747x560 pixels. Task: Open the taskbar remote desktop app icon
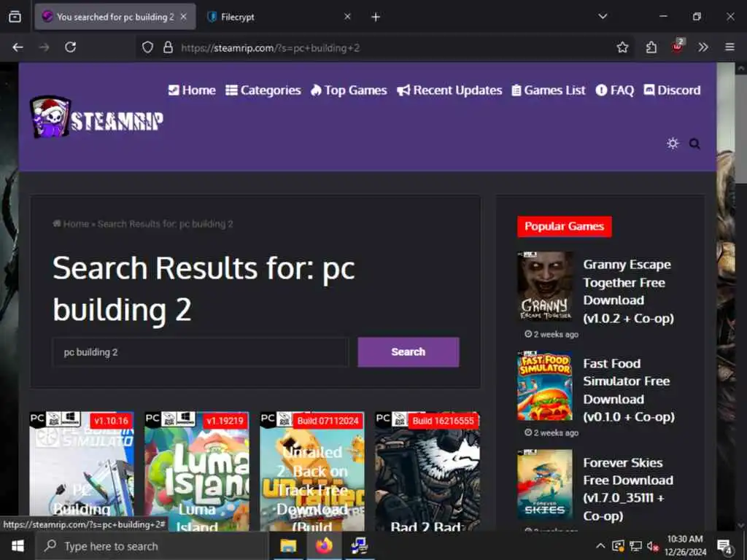click(359, 546)
